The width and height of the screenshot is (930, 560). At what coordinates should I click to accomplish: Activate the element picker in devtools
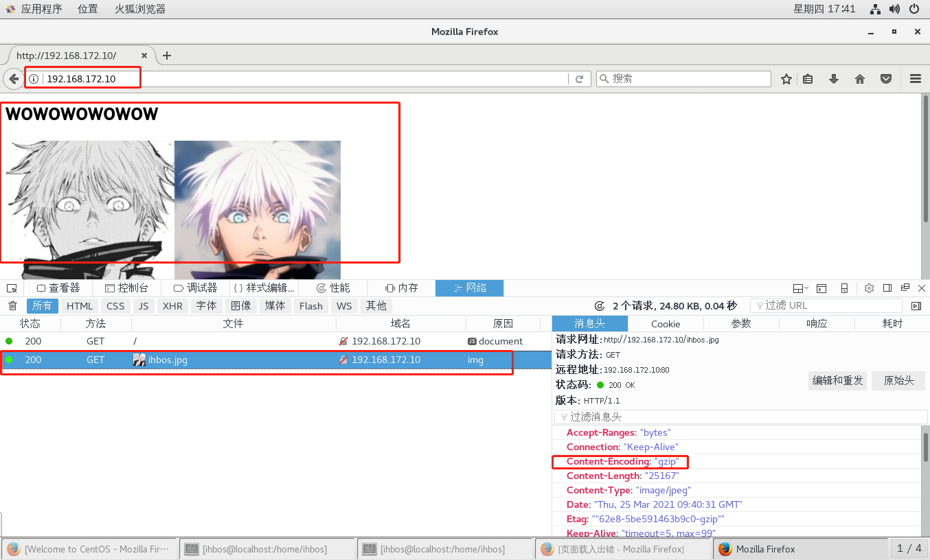click(x=12, y=288)
